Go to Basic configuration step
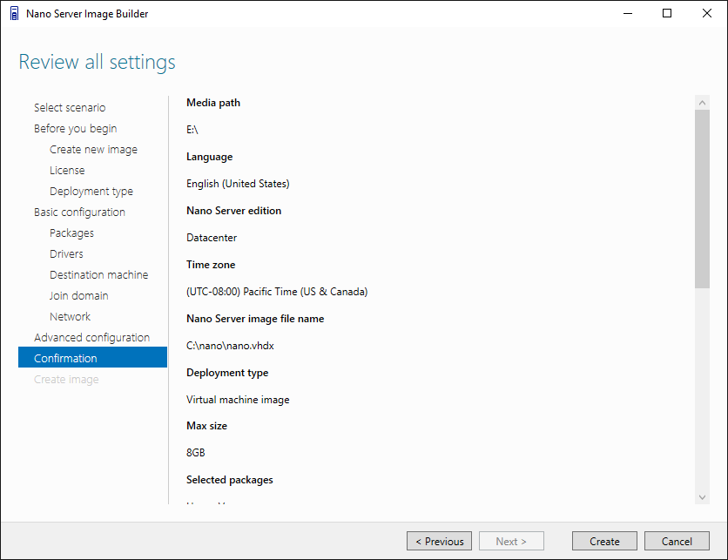Screen dimensions: 728x560 [x=79, y=213]
